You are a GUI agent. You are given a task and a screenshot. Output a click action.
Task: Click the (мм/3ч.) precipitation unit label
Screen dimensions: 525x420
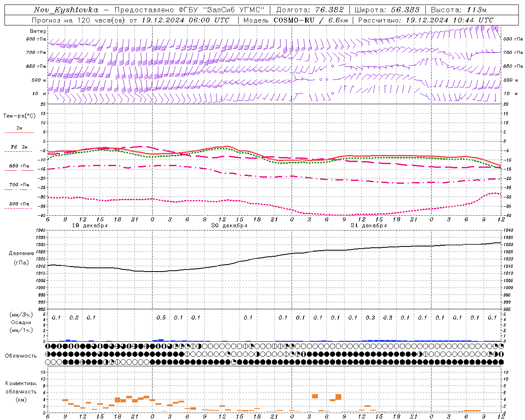[x=21, y=315]
